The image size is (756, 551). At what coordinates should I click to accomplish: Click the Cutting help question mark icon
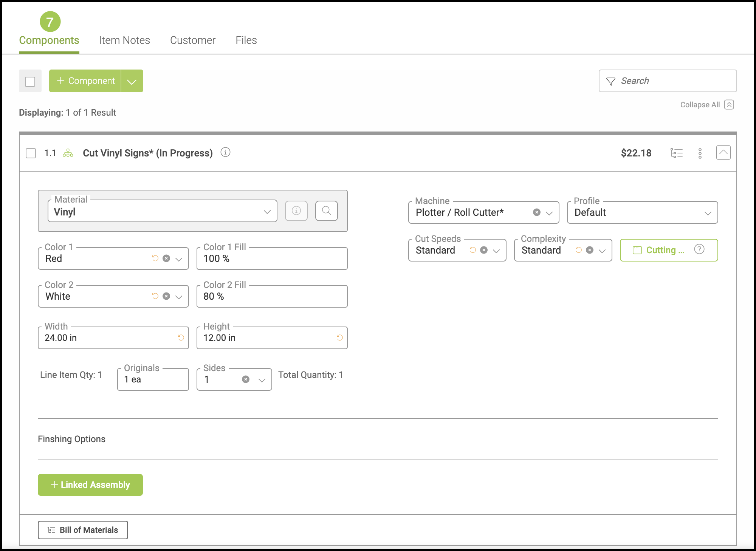click(x=699, y=249)
